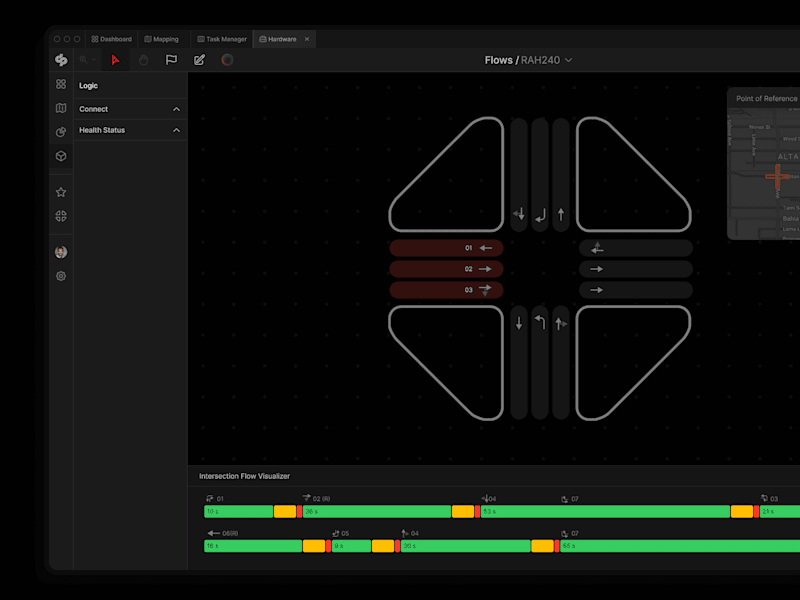Open the map icon in the sidebar
The image size is (800, 600).
click(61, 108)
